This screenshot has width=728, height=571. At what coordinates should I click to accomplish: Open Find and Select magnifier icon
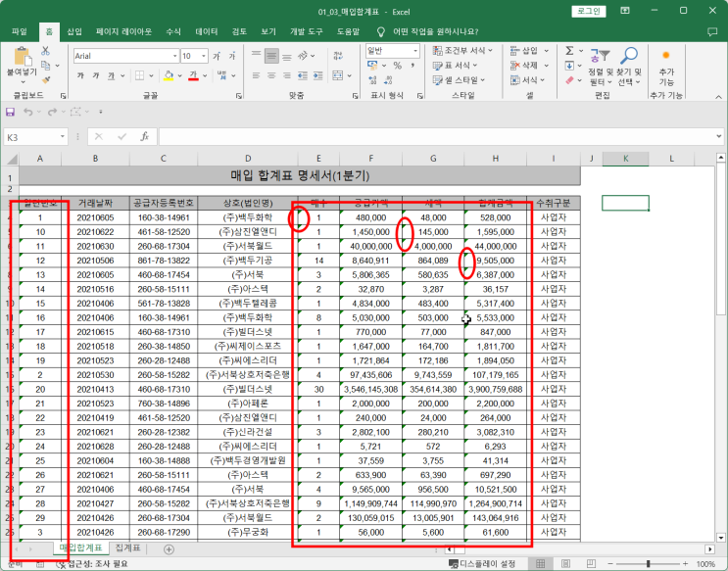coord(629,55)
